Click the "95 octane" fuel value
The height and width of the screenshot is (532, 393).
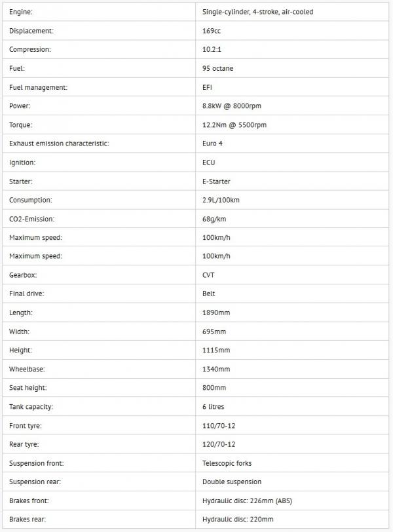click(x=218, y=68)
